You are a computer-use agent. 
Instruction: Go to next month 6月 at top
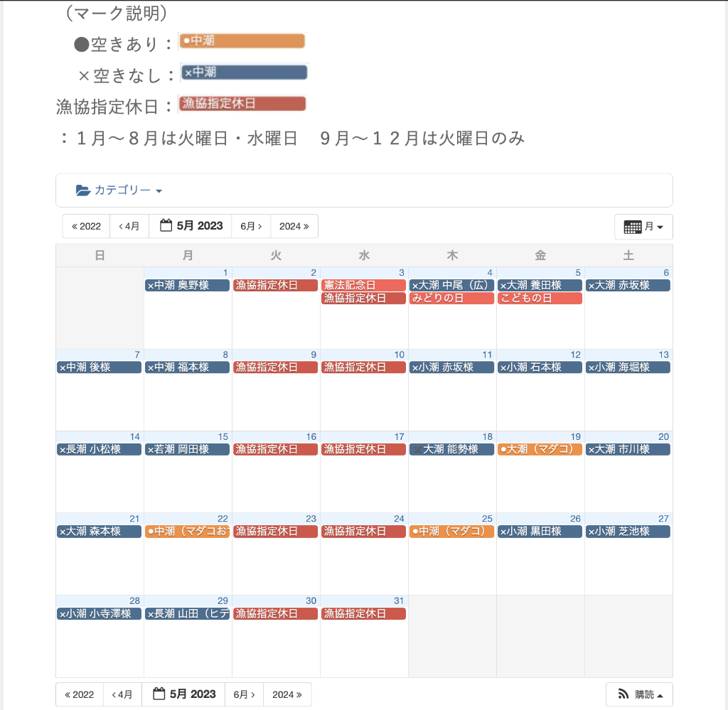pos(251,226)
